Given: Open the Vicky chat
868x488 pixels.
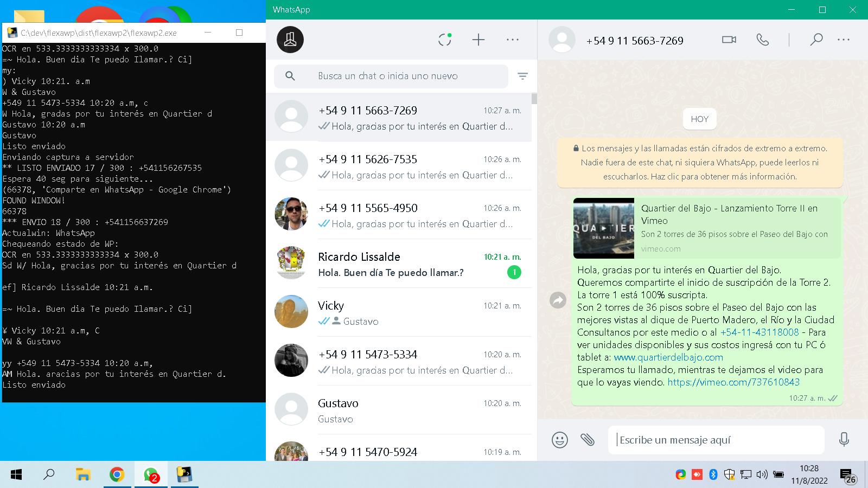Looking at the screenshot, I should click(x=399, y=312).
